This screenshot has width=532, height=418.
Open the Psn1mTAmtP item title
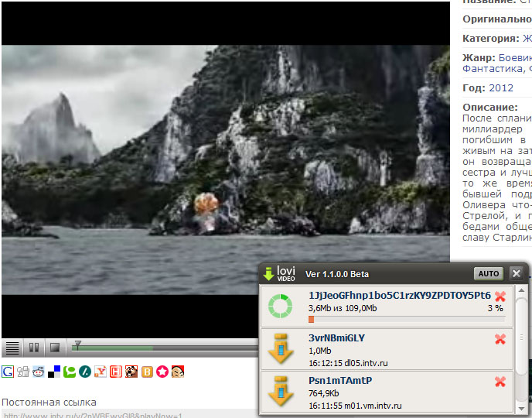340,381
